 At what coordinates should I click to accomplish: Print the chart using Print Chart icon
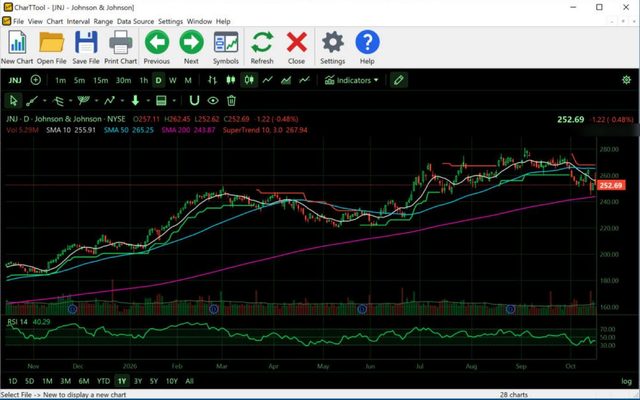[120, 42]
